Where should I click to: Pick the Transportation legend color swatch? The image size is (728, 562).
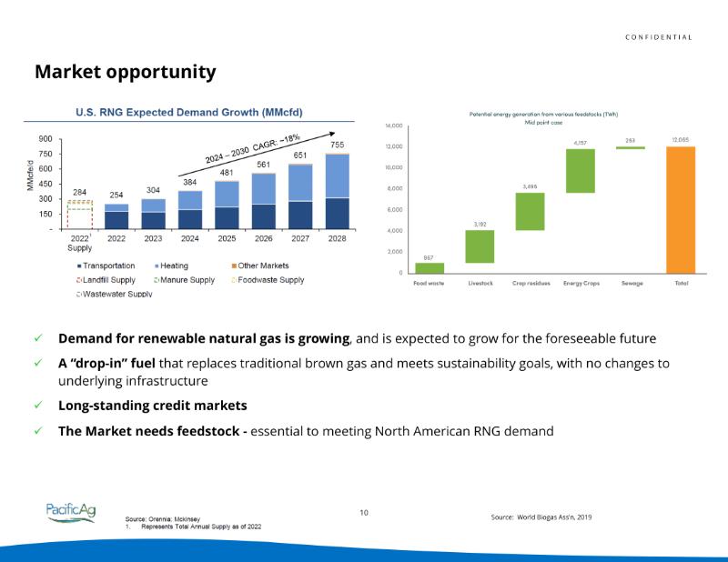coord(80,266)
